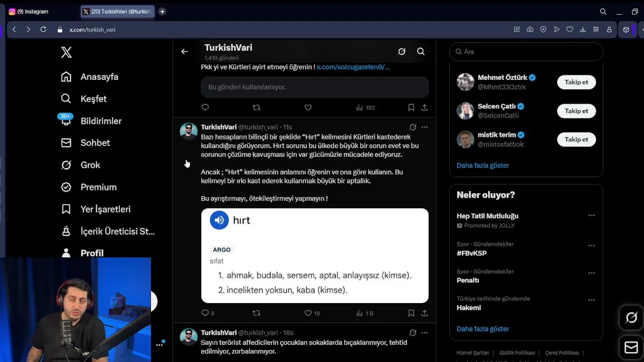
Task: Reply to the top post with 192 views
Action: click(x=205, y=107)
